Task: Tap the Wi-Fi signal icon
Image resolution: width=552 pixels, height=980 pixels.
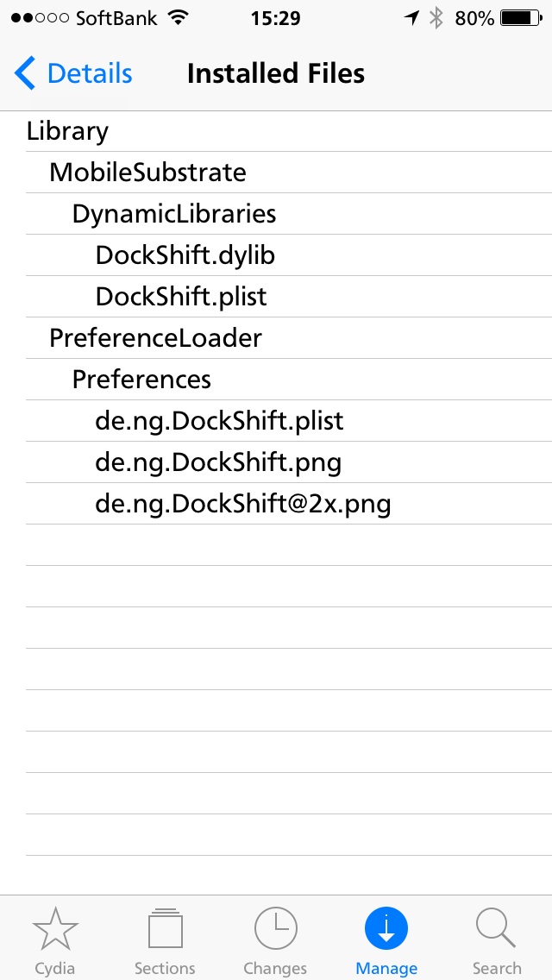Action: (179, 18)
